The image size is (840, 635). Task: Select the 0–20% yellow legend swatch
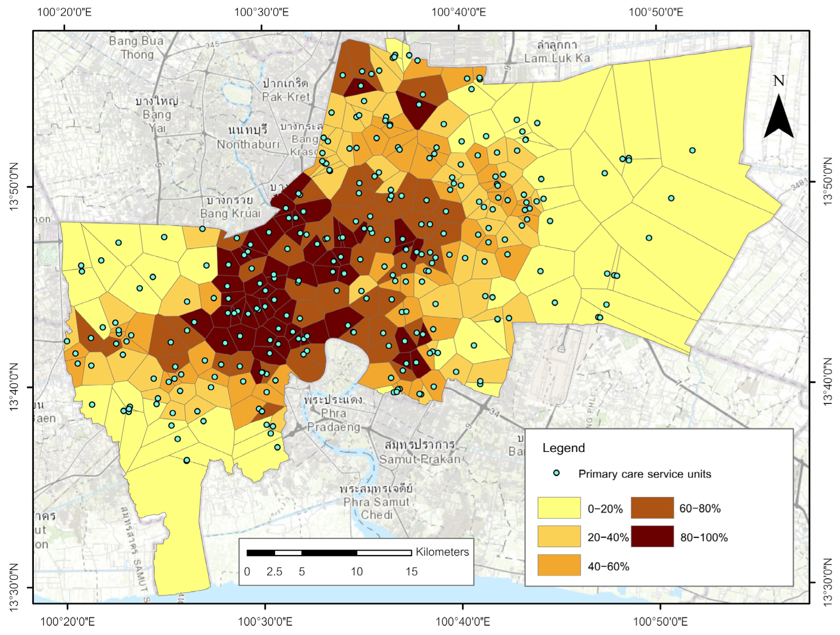pos(559,507)
